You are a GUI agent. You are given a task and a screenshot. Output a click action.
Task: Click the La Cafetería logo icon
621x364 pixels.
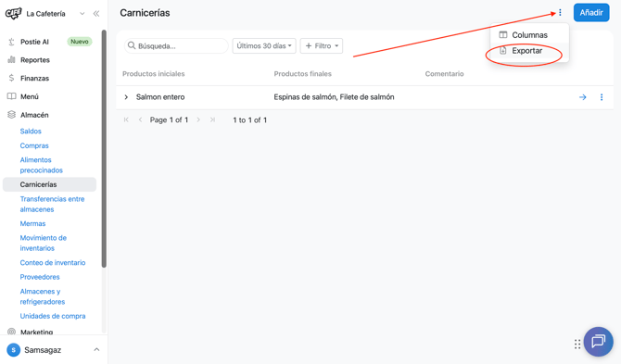click(13, 14)
